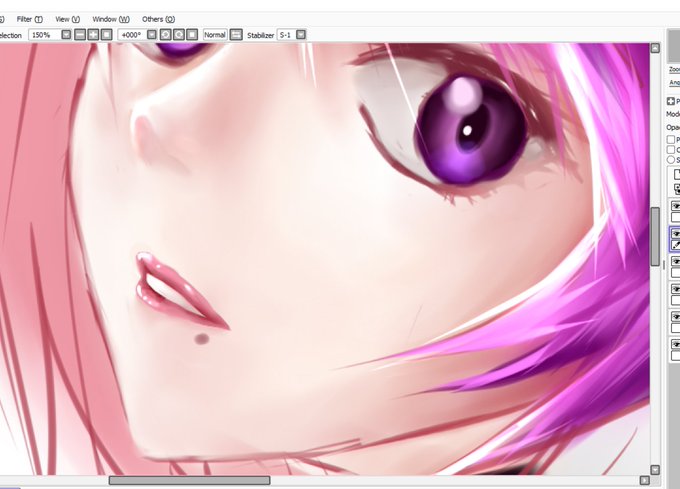
Task: Toggle the bottom-most visible layer eye icon
Action: pos(676,345)
